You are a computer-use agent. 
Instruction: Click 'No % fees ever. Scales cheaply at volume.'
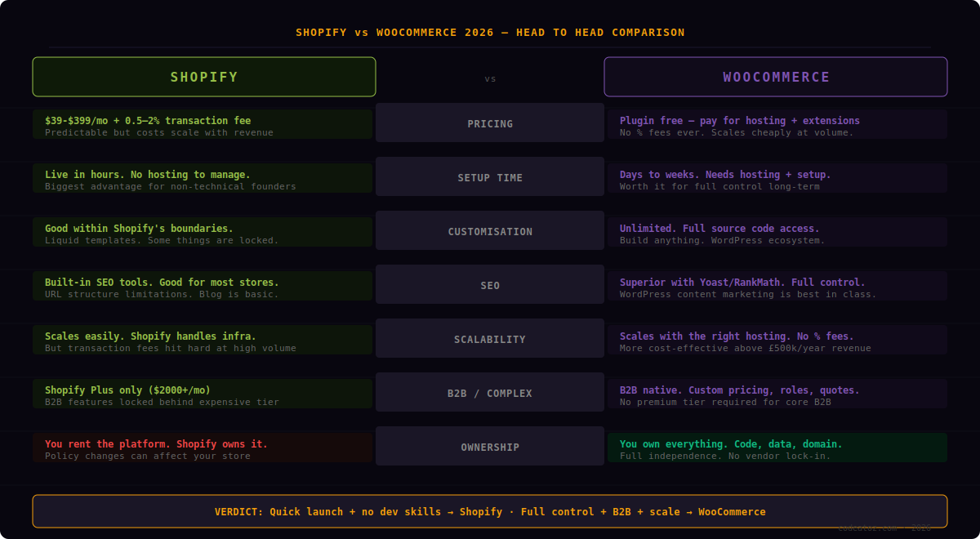[x=737, y=132]
